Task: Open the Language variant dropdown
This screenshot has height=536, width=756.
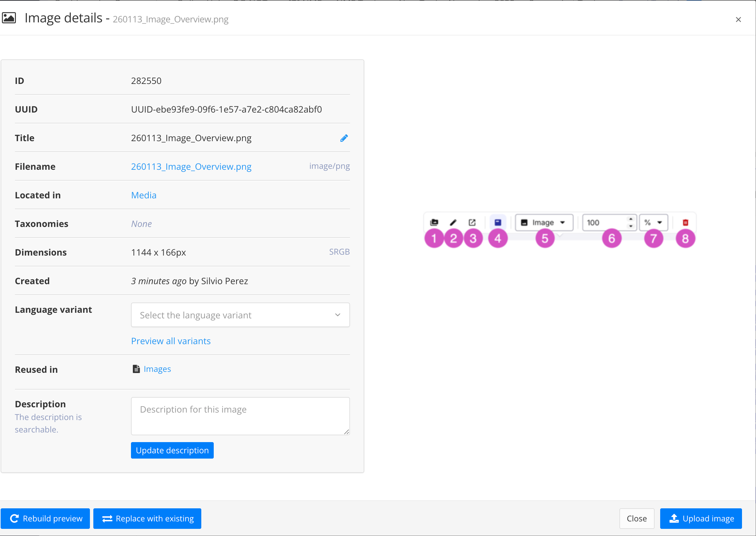Action: [240, 315]
